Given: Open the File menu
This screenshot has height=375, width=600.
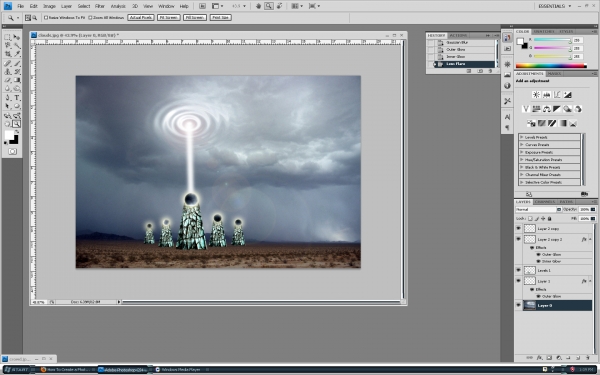Looking at the screenshot, I should pyautogui.click(x=20, y=6).
